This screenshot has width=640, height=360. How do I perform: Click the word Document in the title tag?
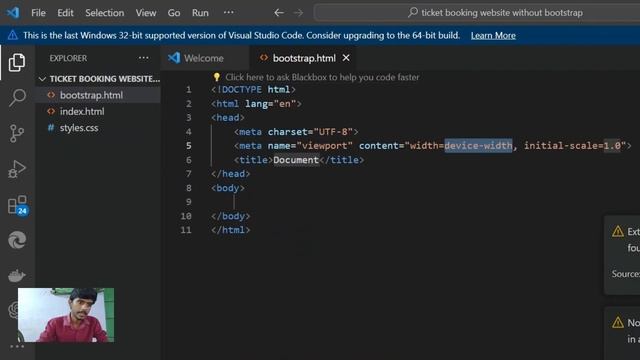pos(296,160)
